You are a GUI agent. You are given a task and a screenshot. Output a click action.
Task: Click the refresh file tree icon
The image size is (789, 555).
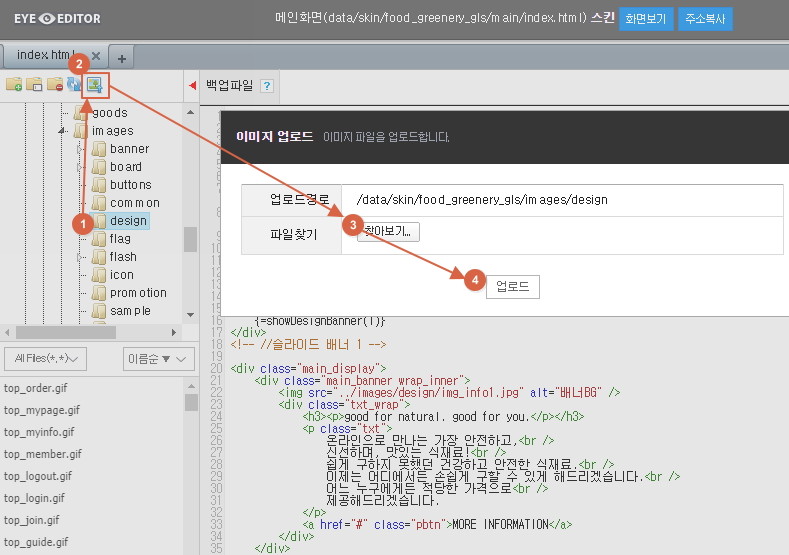click(74, 85)
